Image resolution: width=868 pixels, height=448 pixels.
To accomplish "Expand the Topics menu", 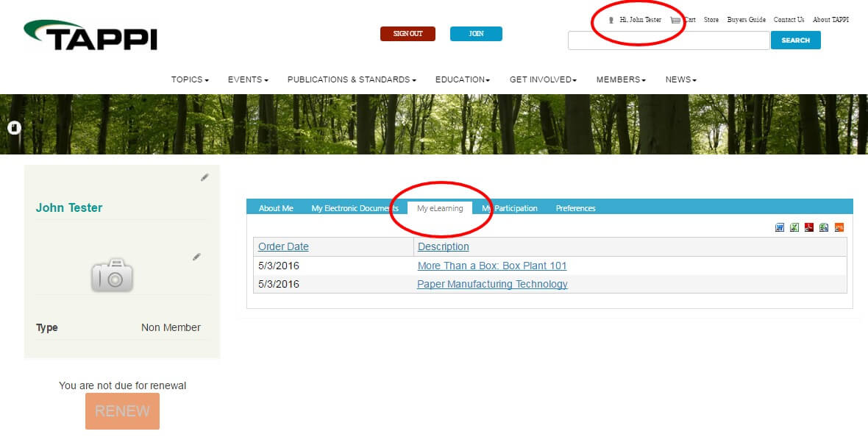I will 190,79.
